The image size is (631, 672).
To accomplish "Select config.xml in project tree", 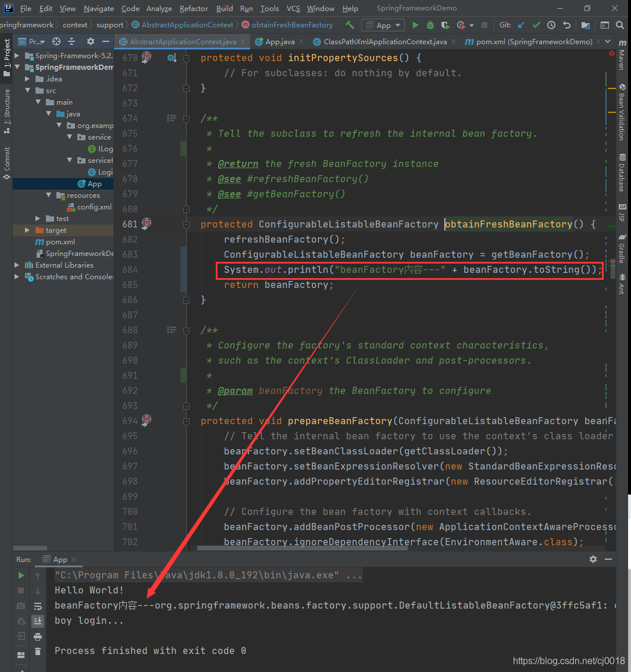I will pos(90,207).
